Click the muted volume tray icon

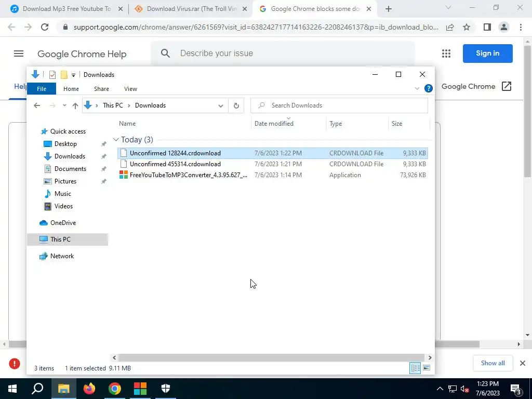[465, 389]
